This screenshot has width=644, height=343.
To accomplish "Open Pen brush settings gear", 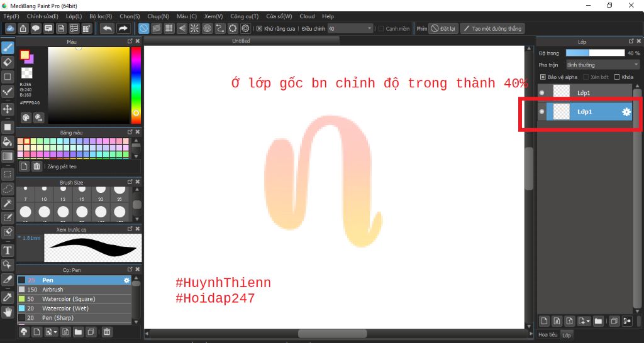I will 126,280.
